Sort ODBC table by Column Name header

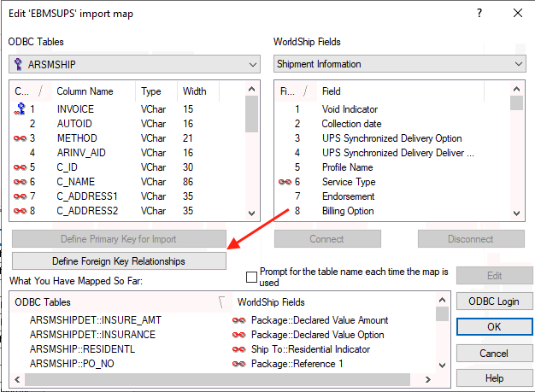click(85, 91)
